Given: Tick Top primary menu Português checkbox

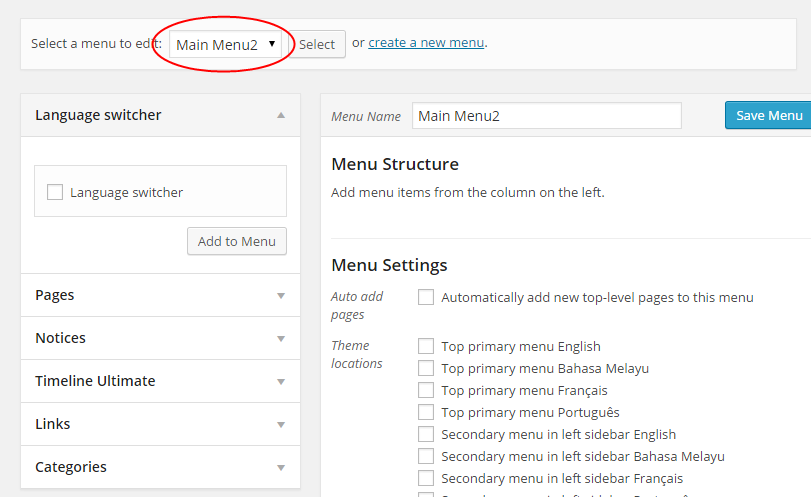Looking at the screenshot, I should [x=426, y=412].
